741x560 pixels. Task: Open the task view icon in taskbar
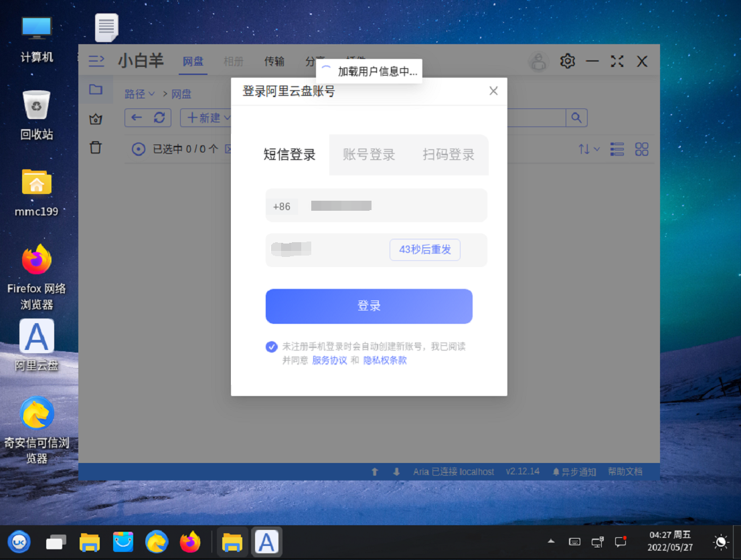(x=56, y=542)
